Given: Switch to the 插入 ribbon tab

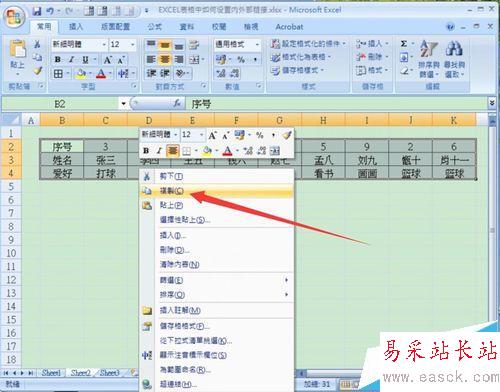Looking at the screenshot, I should click(x=75, y=27).
